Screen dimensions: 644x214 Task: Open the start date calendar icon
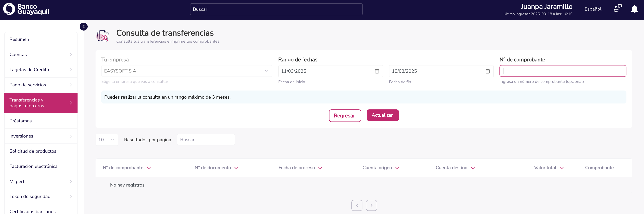click(377, 71)
